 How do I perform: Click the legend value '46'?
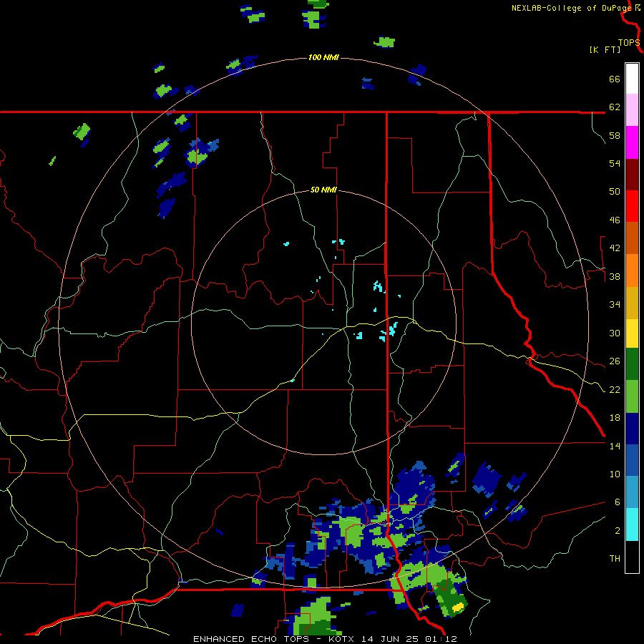[615, 220]
